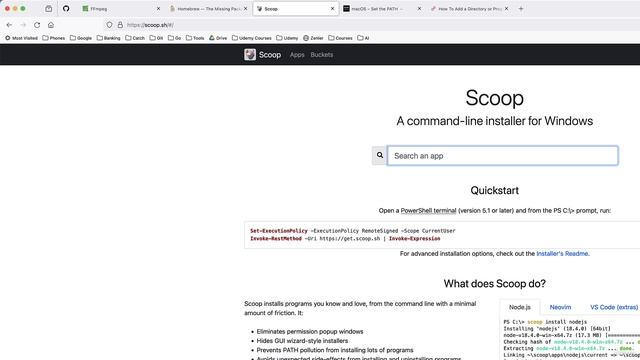Open the Google bookmarks folder
The height and width of the screenshot is (360, 640).
(x=81, y=38)
